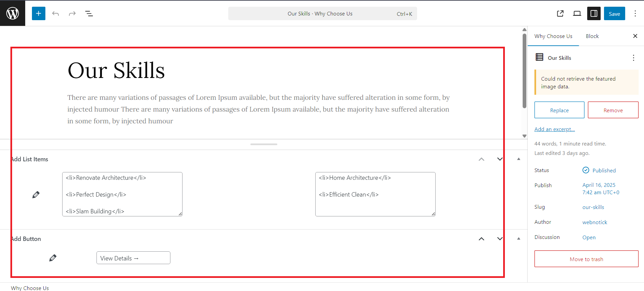Move the Add List Items panel down

click(500, 159)
